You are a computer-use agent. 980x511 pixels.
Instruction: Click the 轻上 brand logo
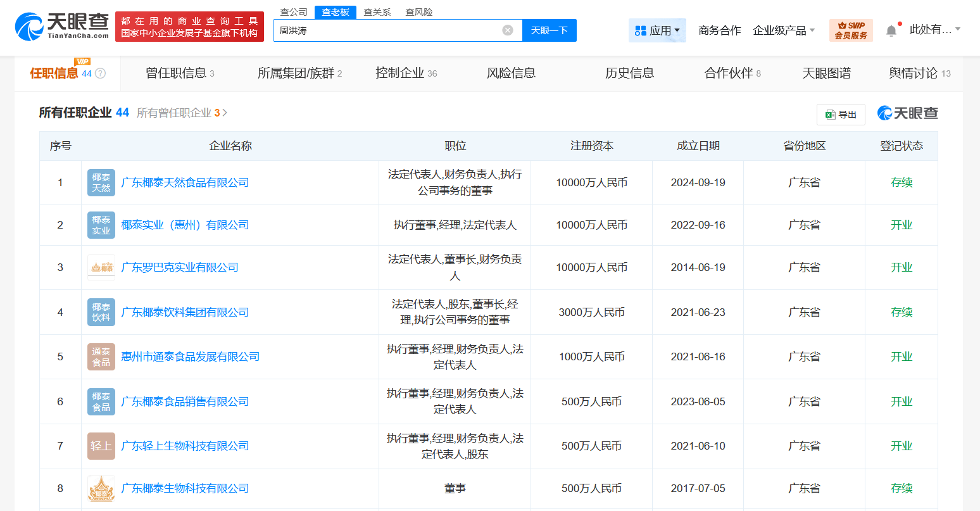click(x=101, y=446)
